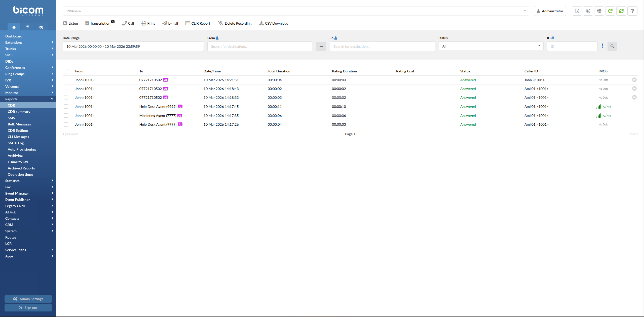The width and height of the screenshot is (644, 317).
Task: Open Bulk Messages report
Action: 19,124
